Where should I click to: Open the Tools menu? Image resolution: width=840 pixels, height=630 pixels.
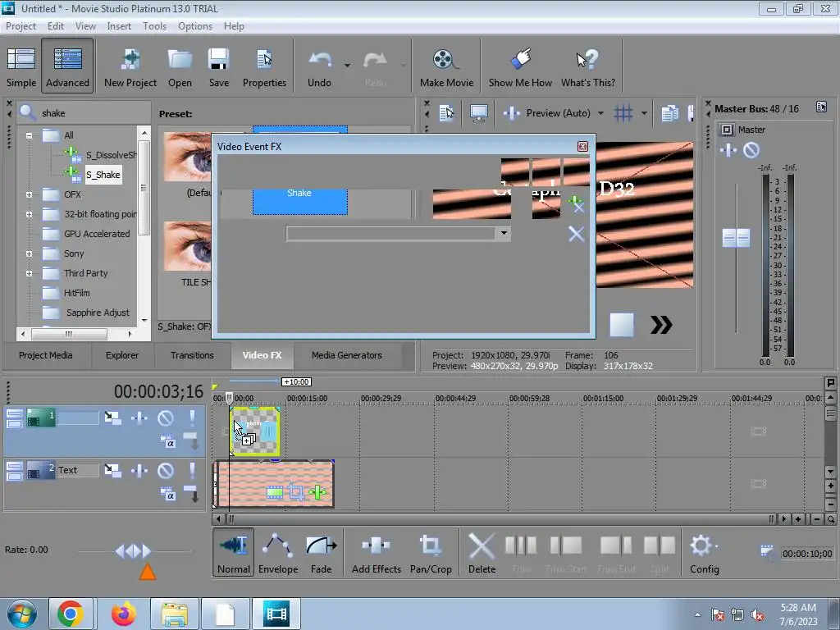(x=154, y=26)
